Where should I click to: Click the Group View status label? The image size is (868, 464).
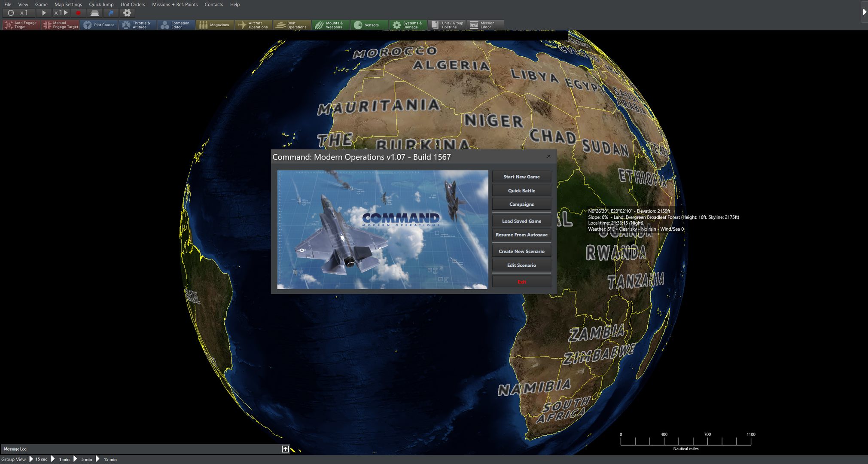point(13,459)
